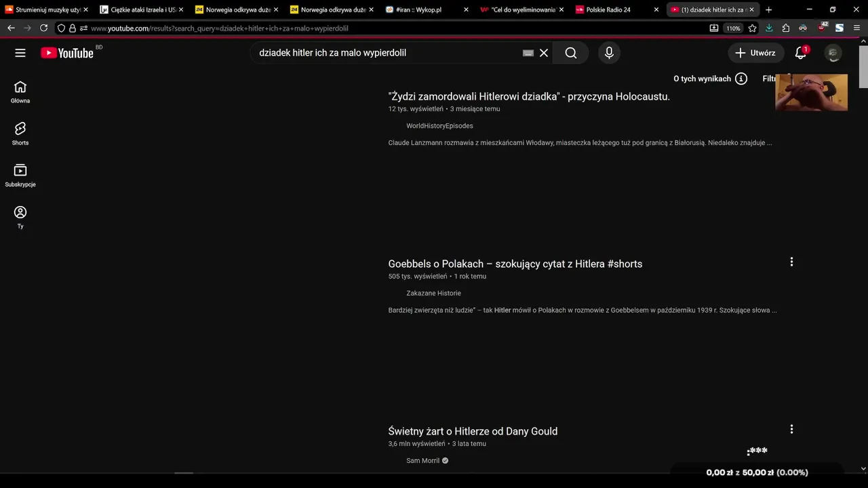Open info icon next to O tych wynikach
Screen dimensions: 868x488
click(x=741, y=79)
